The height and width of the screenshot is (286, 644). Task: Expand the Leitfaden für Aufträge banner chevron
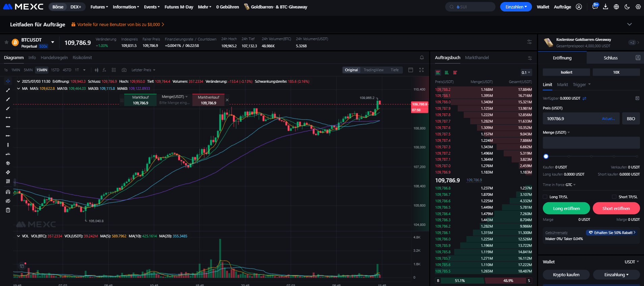click(x=629, y=24)
